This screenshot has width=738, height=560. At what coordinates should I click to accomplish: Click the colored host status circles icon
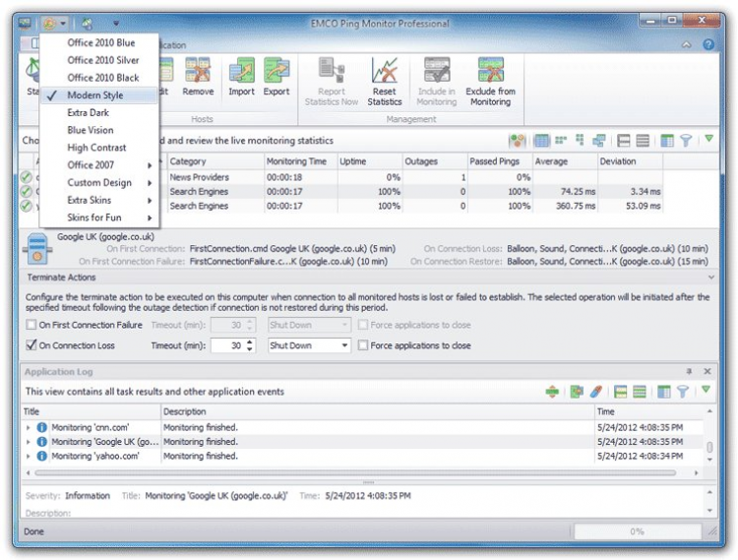point(518,140)
